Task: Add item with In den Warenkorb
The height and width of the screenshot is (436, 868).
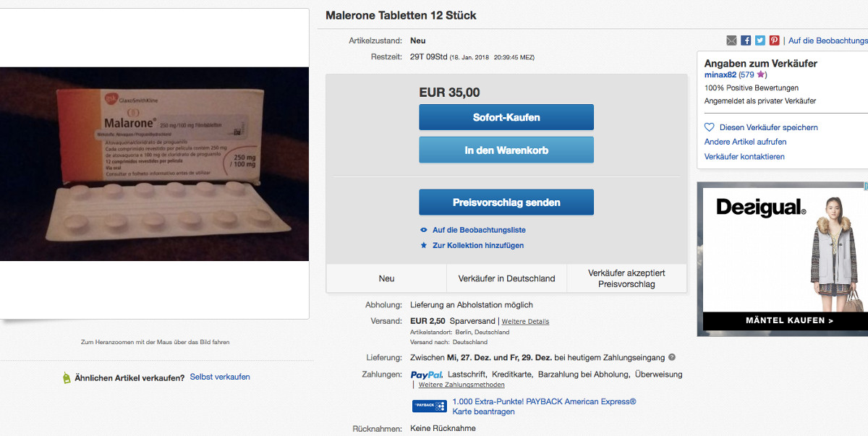Action: pyautogui.click(x=506, y=150)
